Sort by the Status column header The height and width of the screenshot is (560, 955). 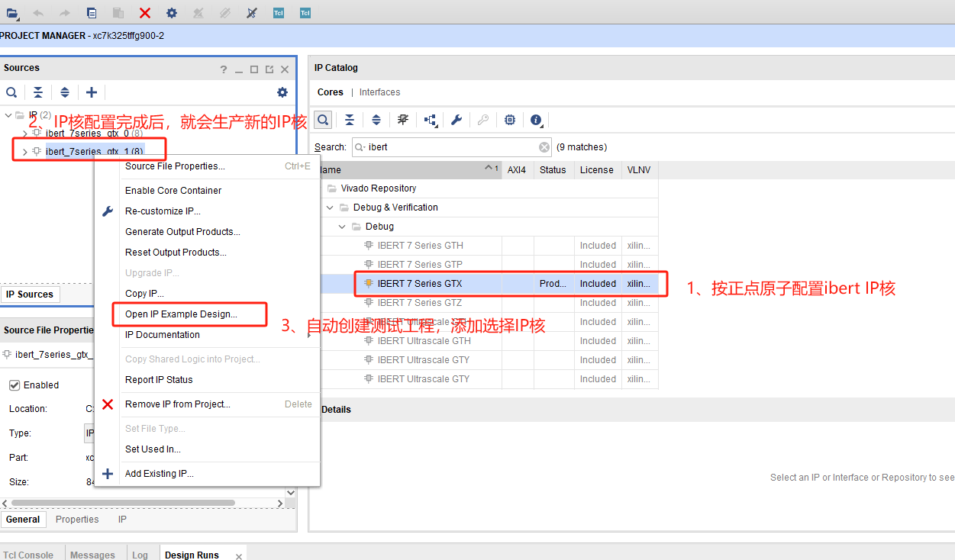click(x=553, y=170)
